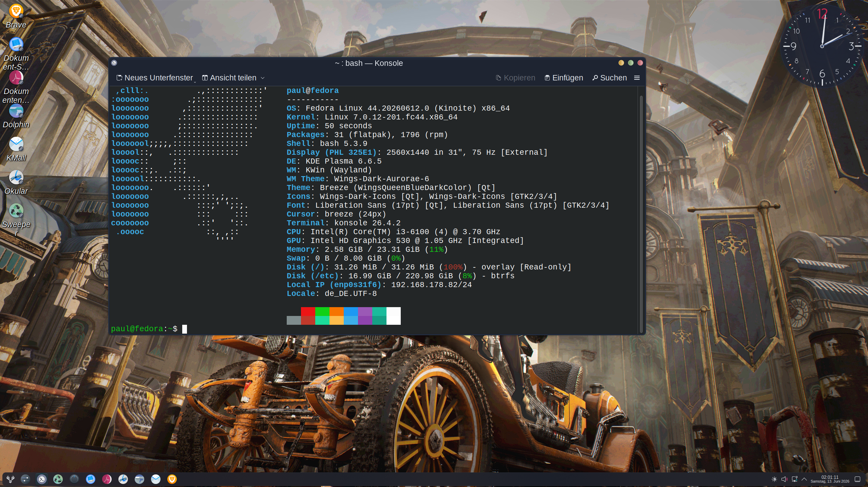Launch the blue document scanner taskbar icon
This screenshot has height=487, width=868.
[91, 479]
